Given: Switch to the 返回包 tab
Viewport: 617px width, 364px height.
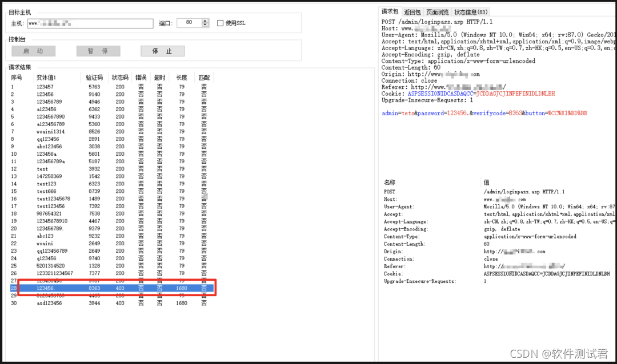Looking at the screenshot, I should tap(412, 12).
